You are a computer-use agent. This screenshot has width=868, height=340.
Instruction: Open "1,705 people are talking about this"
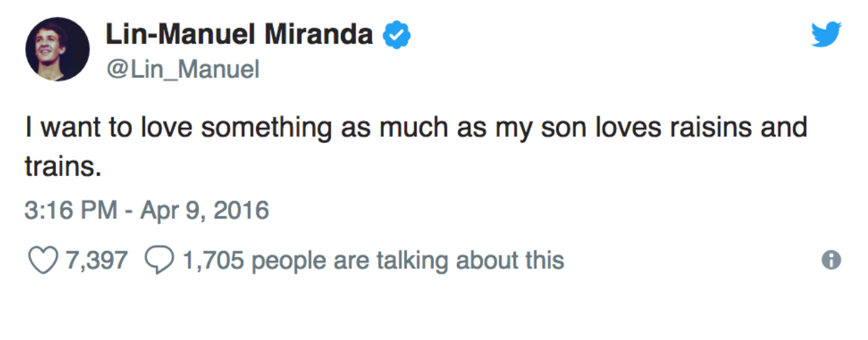click(373, 261)
